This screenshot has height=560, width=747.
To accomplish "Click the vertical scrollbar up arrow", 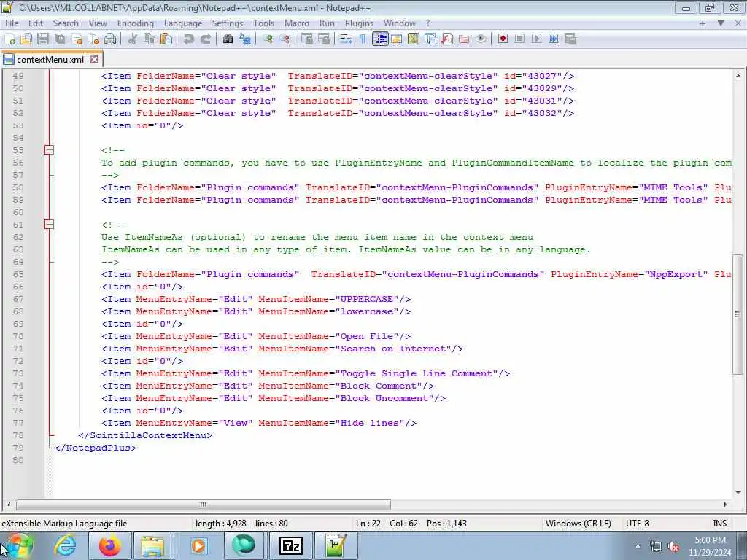I will [738, 76].
